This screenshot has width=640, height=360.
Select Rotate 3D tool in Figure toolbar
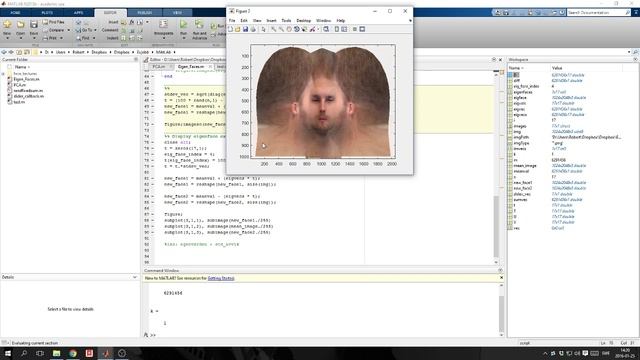pyautogui.click(x=297, y=29)
